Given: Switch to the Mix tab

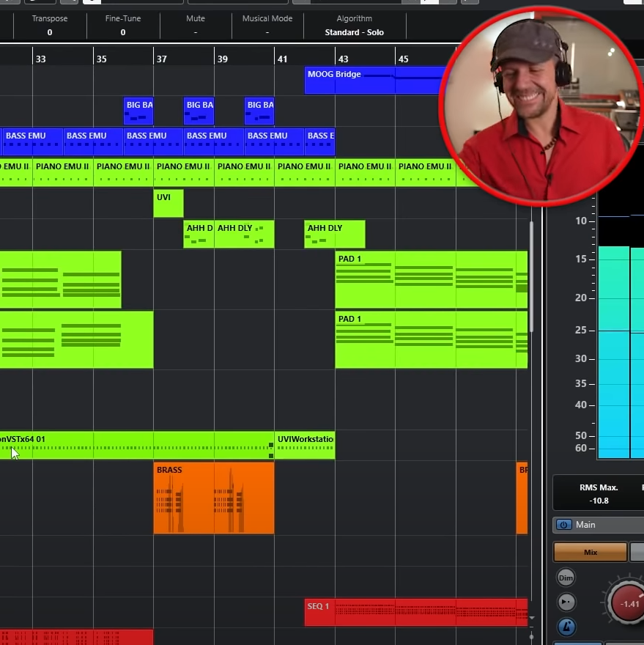Looking at the screenshot, I should tap(590, 552).
